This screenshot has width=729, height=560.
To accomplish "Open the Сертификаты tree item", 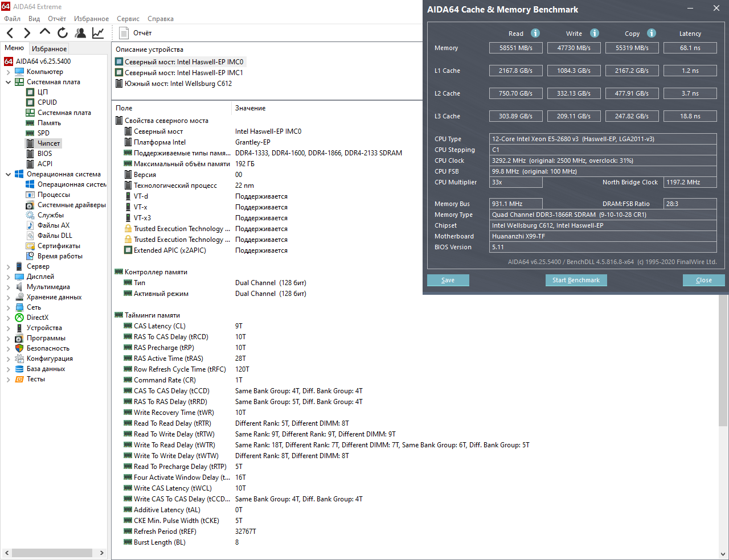I will 59,246.
